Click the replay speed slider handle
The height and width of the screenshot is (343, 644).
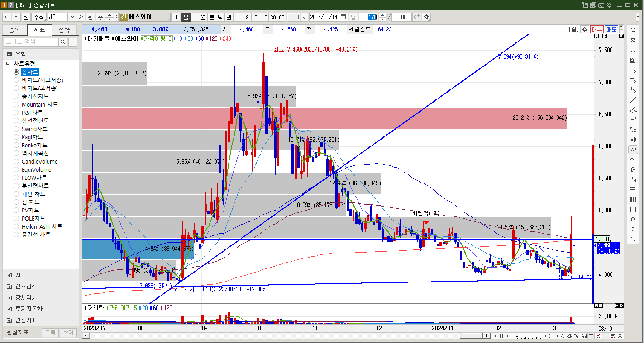[x=517, y=336]
